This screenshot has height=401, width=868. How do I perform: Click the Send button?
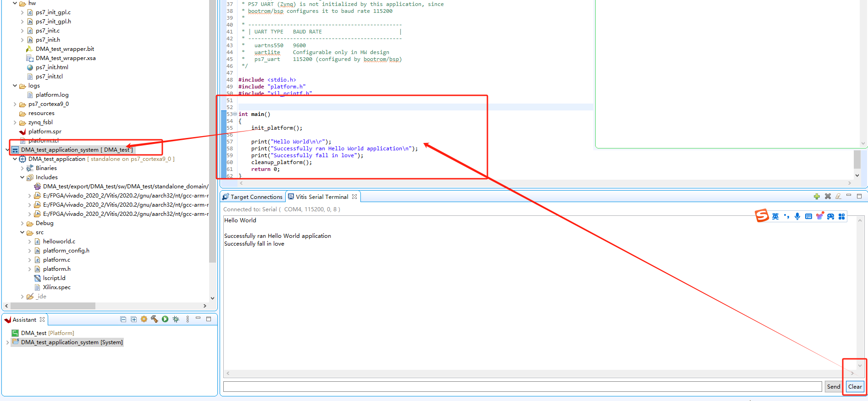pyautogui.click(x=834, y=386)
